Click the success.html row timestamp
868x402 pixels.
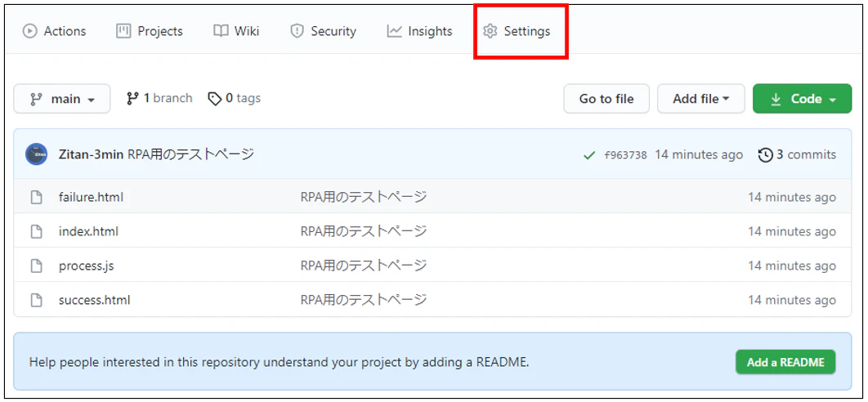[x=792, y=300]
